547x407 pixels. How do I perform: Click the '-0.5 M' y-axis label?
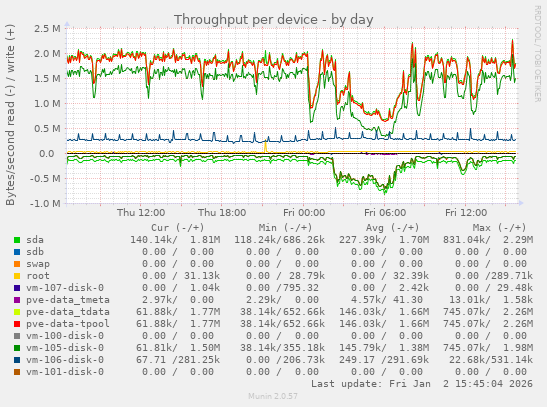[x=45, y=179]
